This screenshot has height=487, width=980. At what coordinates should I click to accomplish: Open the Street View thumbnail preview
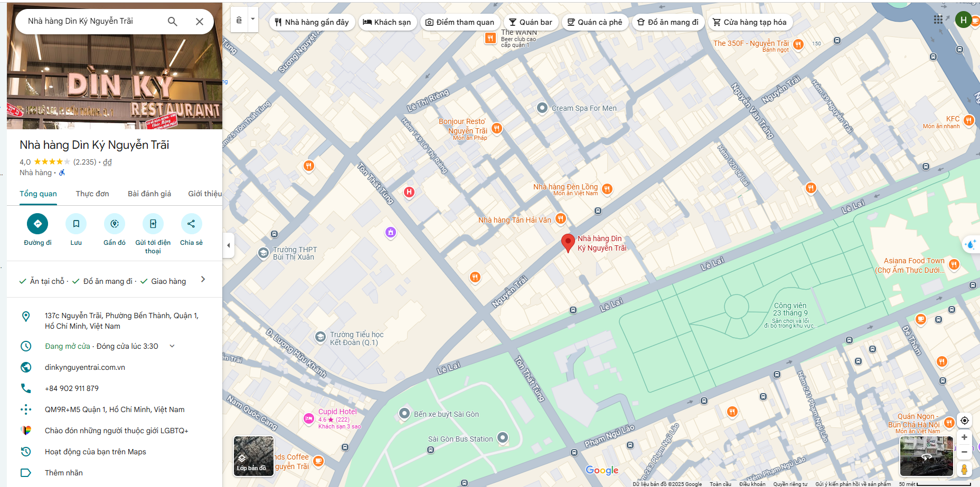point(926,456)
